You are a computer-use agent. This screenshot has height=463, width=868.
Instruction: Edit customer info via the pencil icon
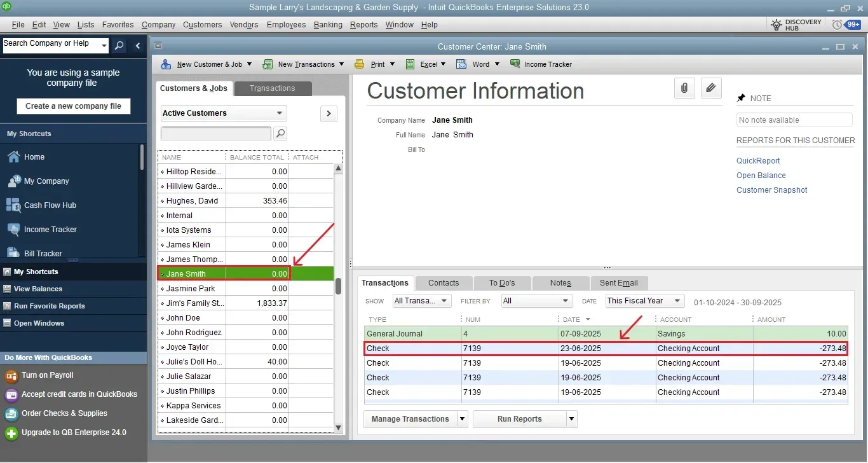[711, 88]
